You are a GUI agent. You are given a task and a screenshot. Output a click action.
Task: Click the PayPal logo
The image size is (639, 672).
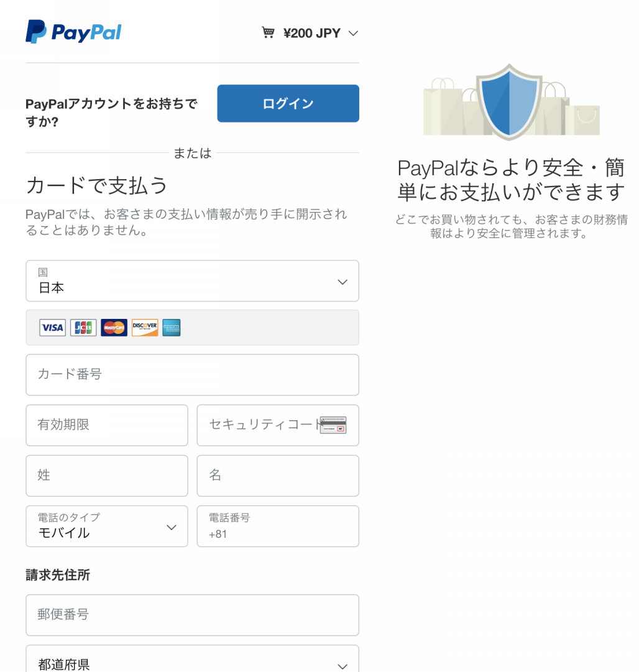[x=73, y=32]
